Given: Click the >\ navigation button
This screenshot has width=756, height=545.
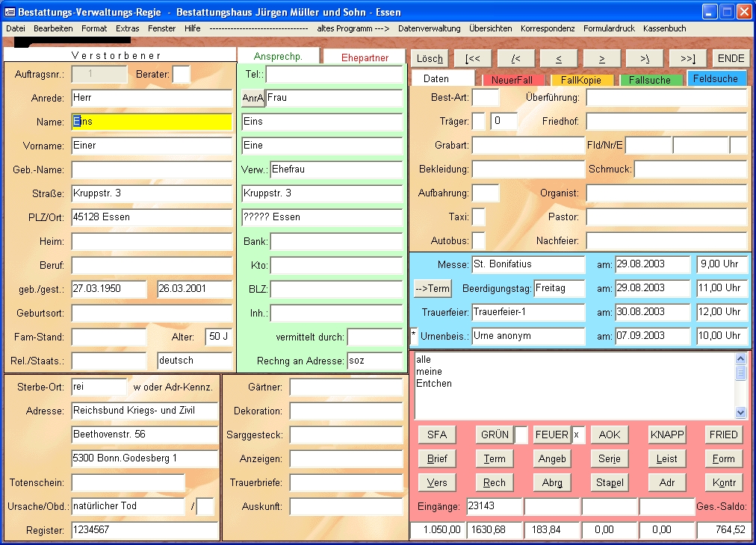Looking at the screenshot, I should (645, 59).
